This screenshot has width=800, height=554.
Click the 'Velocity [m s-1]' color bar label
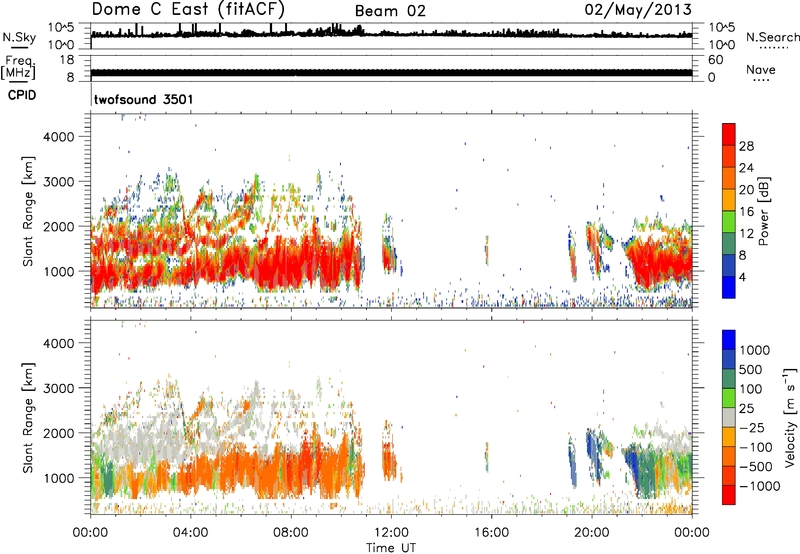(x=790, y=417)
